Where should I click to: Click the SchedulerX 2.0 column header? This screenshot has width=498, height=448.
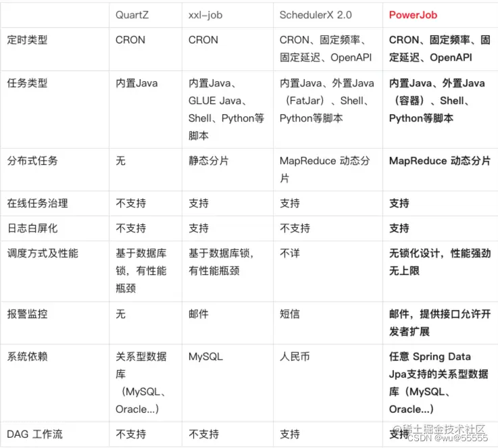point(316,15)
